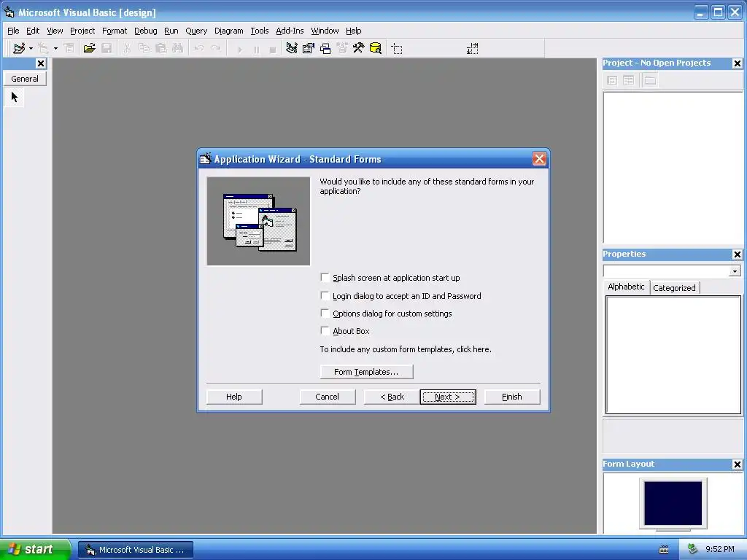Click the Start run icon
The width and height of the screenshot is (747, 560).
(239, 49)
